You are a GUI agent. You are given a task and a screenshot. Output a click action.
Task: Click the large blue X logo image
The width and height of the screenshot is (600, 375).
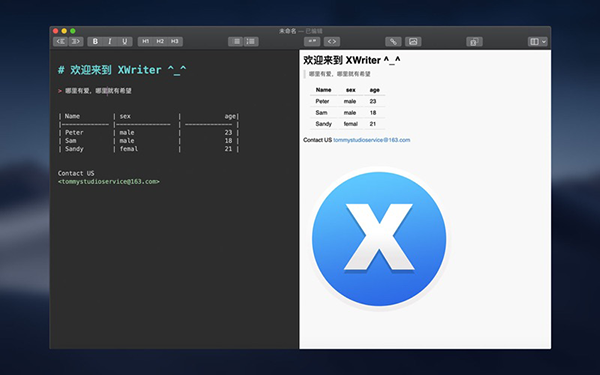[379, 239]
